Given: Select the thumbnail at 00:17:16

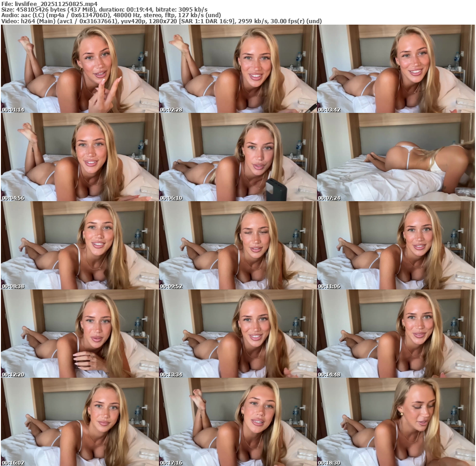Looking at the screenshot, I should click(x=238, y=422).
